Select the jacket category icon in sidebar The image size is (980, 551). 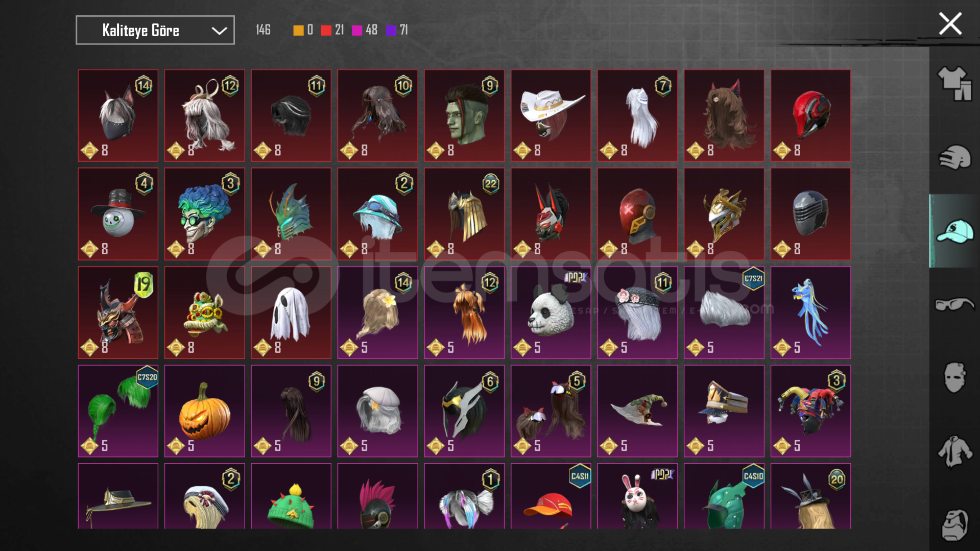954,451
